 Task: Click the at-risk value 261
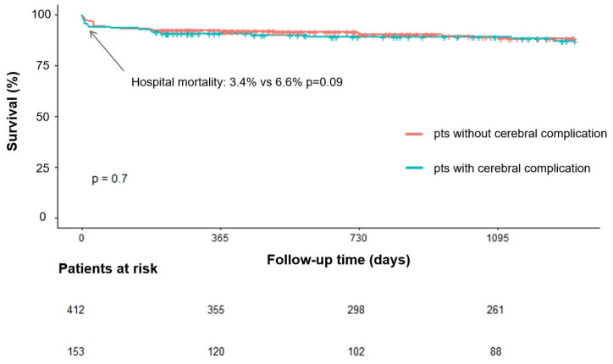[x=495, y=310]
